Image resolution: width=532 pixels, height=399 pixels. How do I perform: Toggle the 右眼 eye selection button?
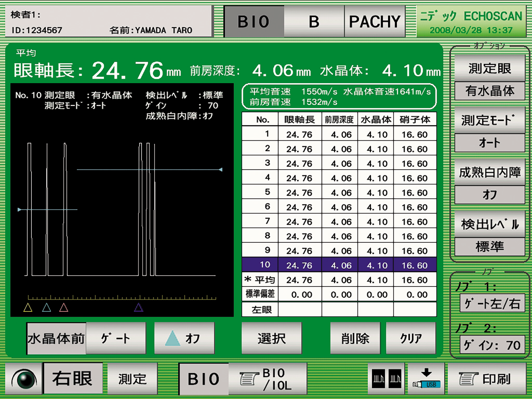pos(73,379)
